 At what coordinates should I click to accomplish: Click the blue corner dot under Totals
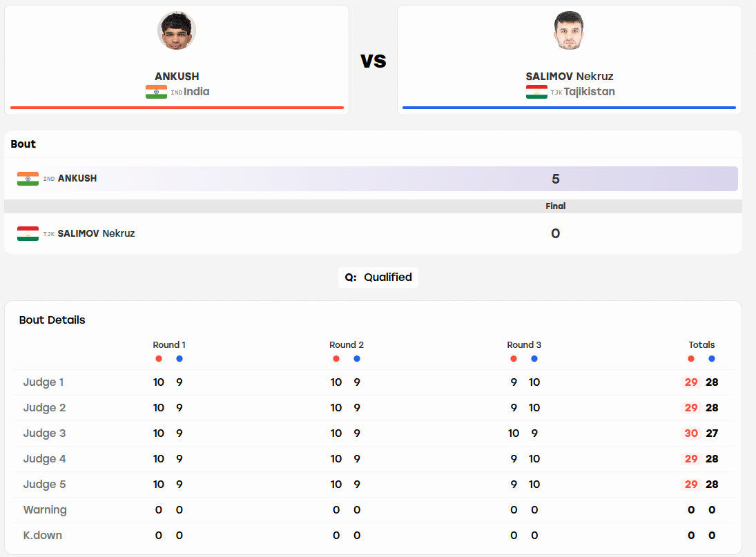pos(712,358)
